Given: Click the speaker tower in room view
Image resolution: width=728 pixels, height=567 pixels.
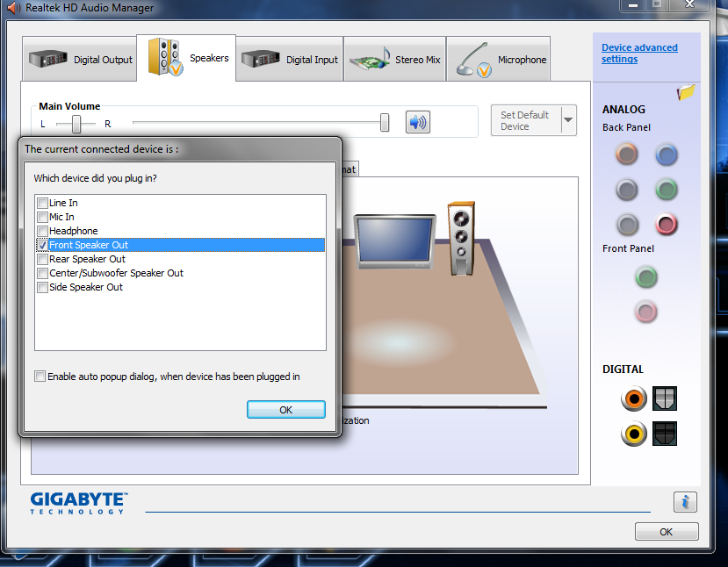Looking at the screenshot, I should pyautogui.click(x=460, y=239).
